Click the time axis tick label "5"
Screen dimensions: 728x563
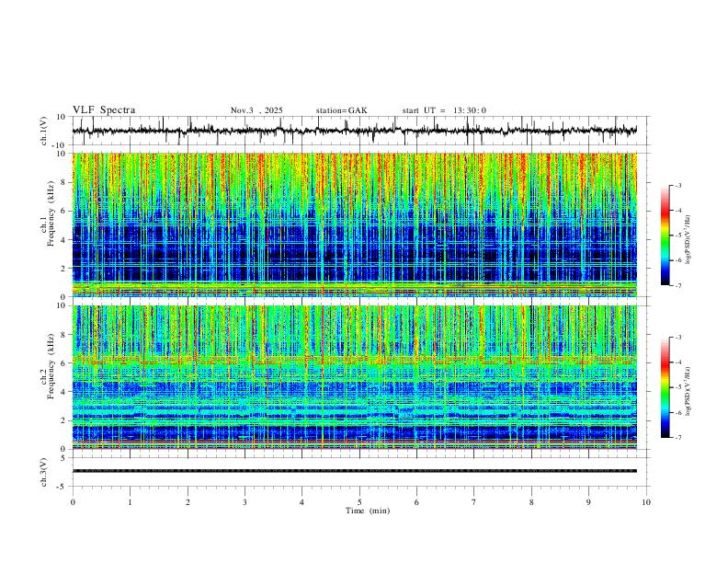359,502
